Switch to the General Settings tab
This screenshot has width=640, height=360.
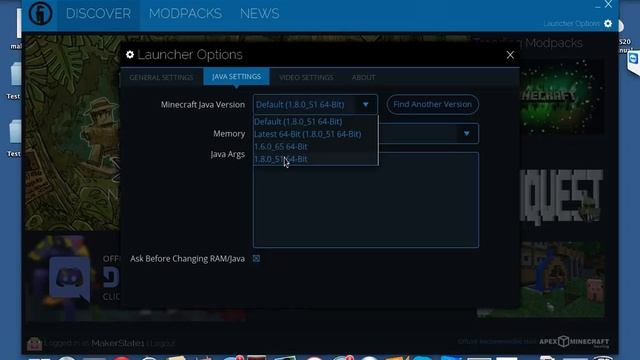tap(161, 77)
